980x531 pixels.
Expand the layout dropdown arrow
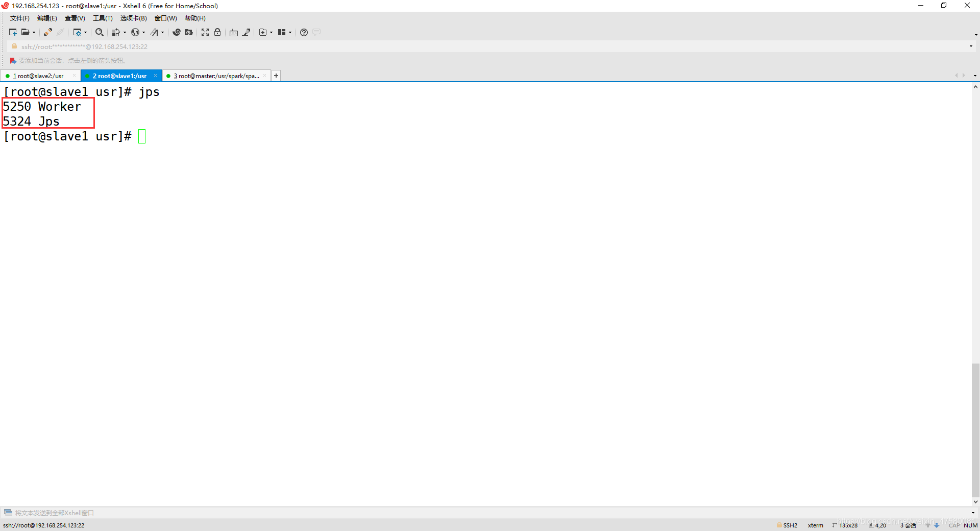click(290, 33)
